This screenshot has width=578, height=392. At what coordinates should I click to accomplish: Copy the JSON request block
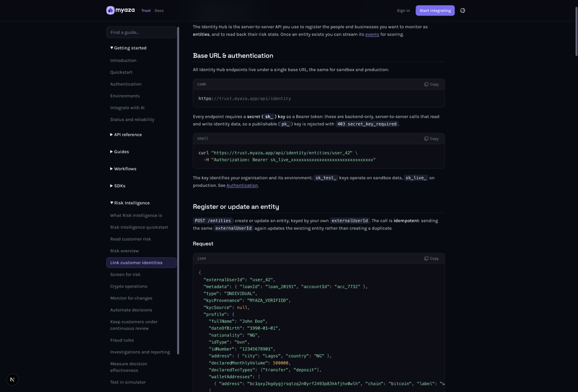click(432, 258)
